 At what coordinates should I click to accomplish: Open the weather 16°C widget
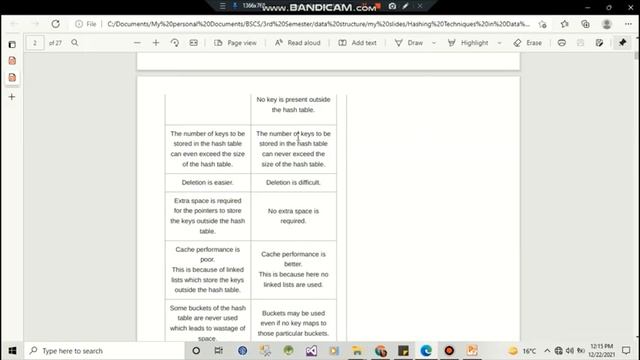coord(522,351)
